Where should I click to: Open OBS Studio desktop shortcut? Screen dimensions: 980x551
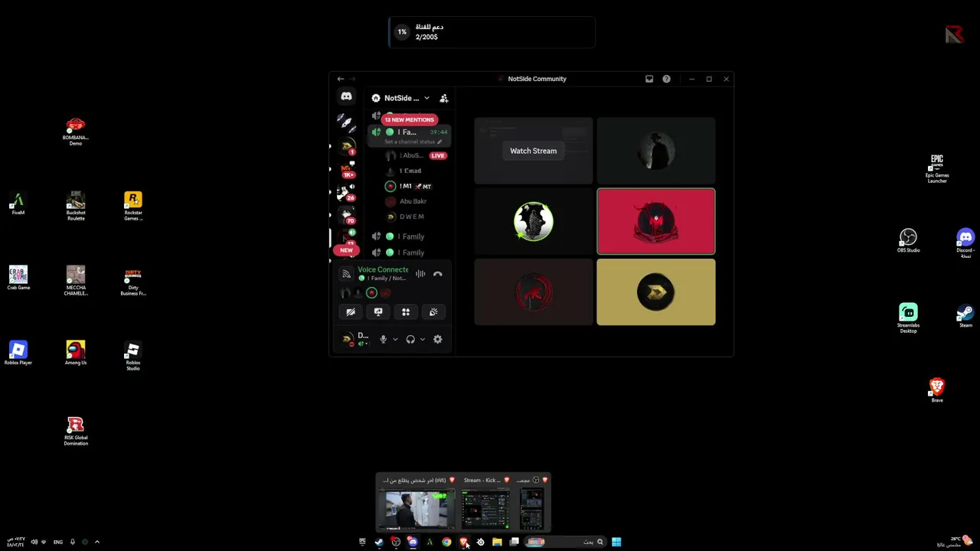click(x=909, y=240)
